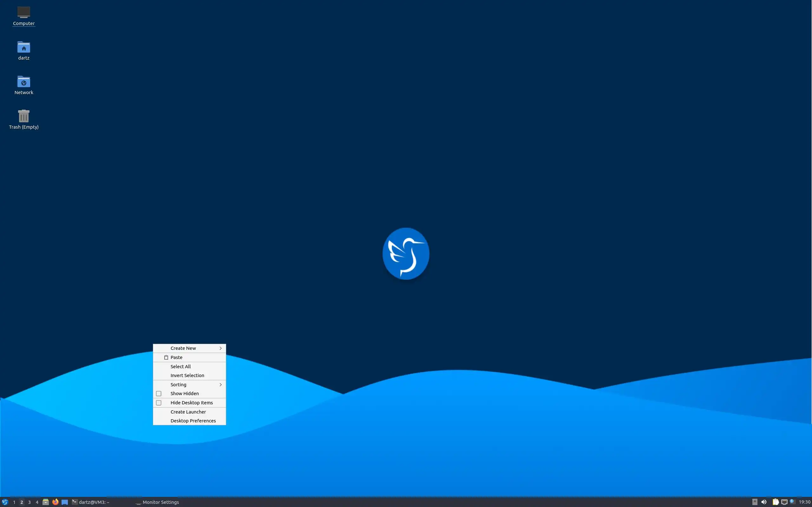Image resolution: width=812 pixels, height=507 pixels.
Task: Open the Lubuntu start menu icon
Action: (5, 502)
